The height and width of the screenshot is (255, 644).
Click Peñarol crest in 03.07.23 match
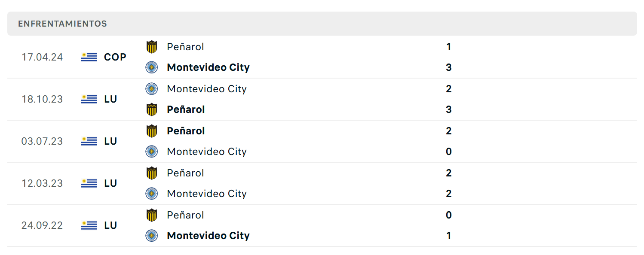coord(151,131)
